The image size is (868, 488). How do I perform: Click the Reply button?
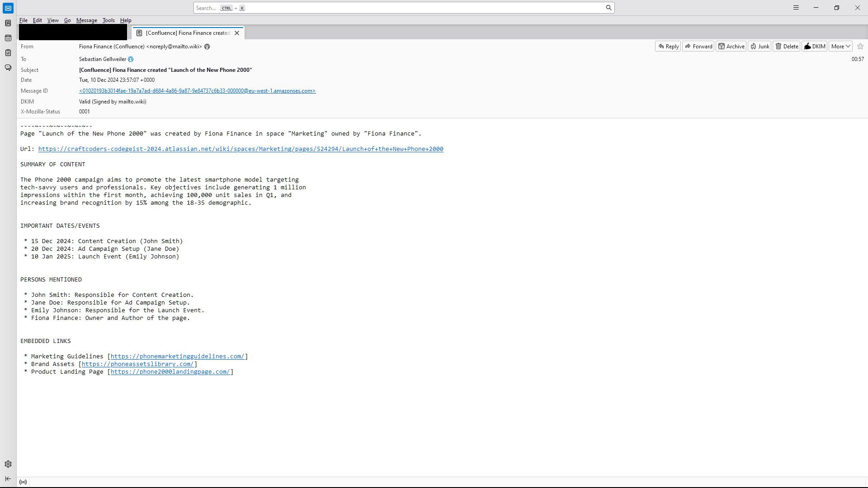(x=668, y=46)
